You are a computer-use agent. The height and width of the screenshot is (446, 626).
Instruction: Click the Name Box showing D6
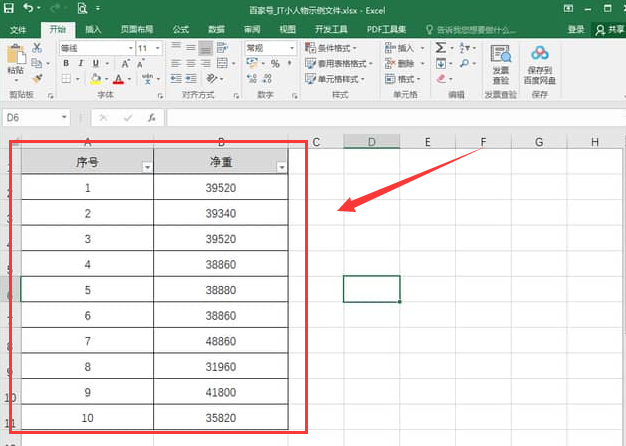(x=35, y=118)
